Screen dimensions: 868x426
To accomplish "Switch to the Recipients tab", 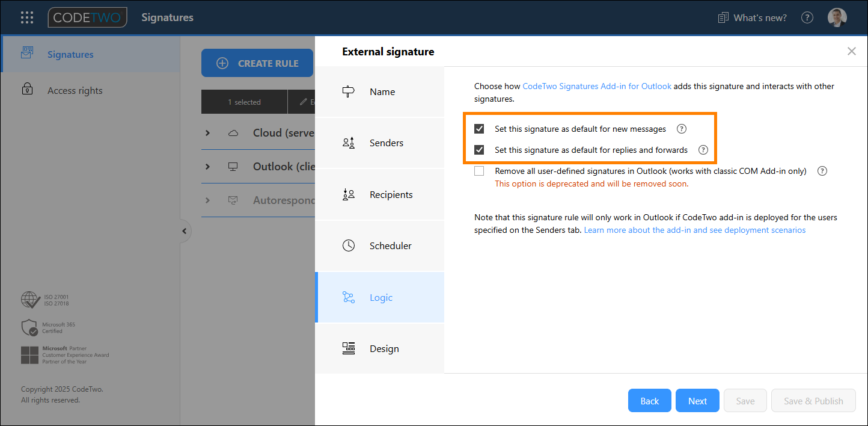I will [x=379, y=194].
